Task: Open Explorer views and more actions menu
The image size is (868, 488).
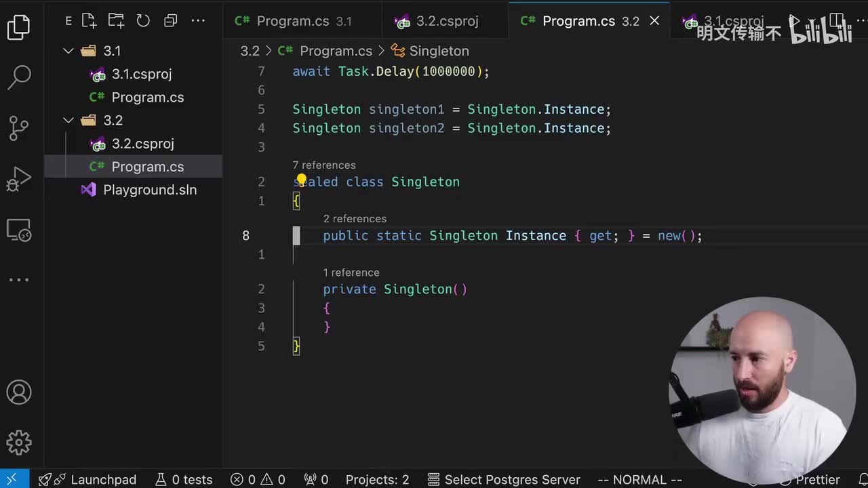Action: [x=198, y=21]
